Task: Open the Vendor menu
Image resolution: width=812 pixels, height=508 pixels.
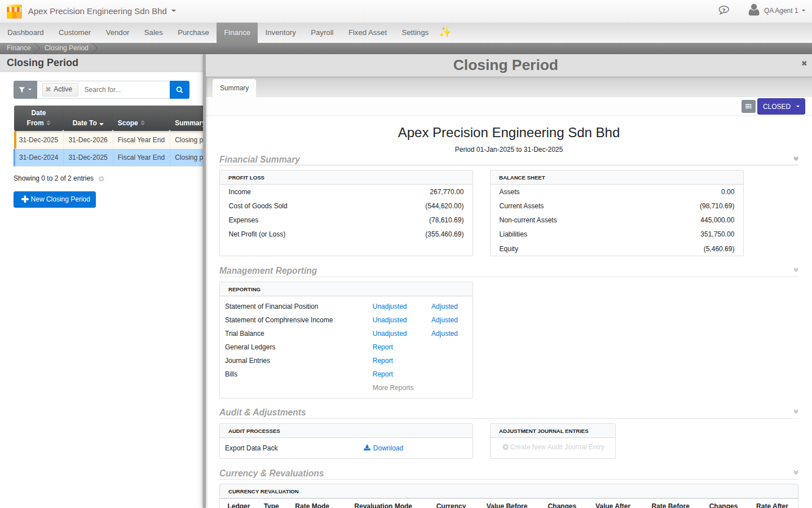Action: coord(117,33)
